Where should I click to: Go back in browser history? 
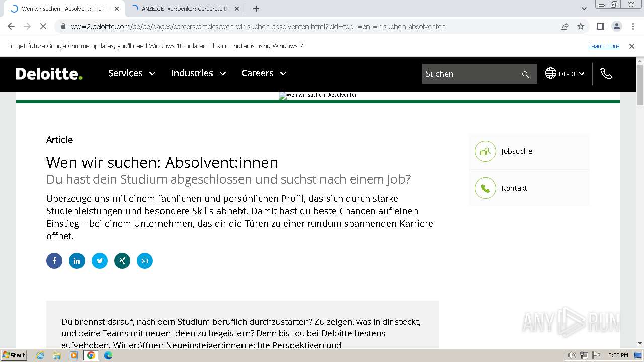11,26
